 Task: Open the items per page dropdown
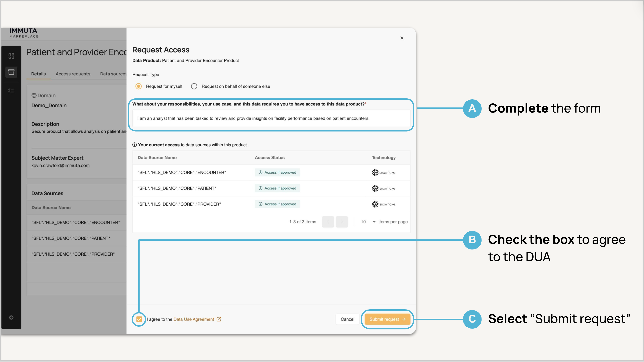tap(369, 222)
